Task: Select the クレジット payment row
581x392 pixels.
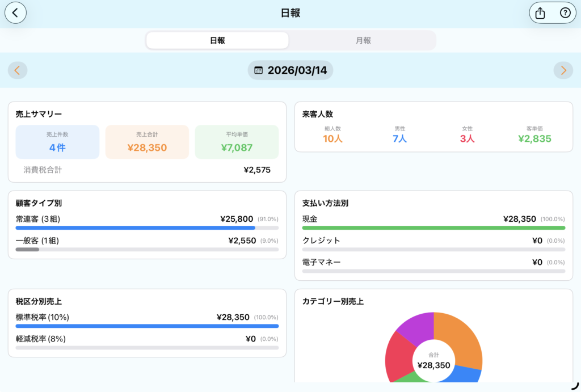Action: click(x=433, y=241)
